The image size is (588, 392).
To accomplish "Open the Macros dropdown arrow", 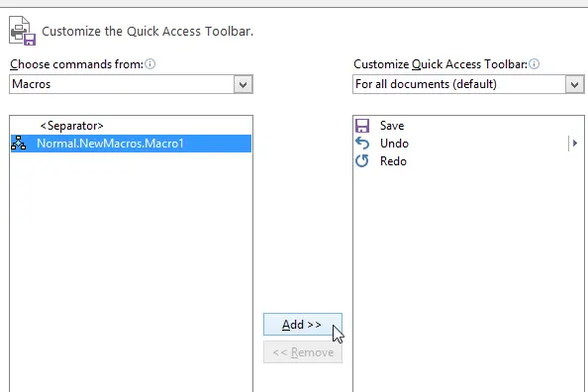I will pos(243,84).
